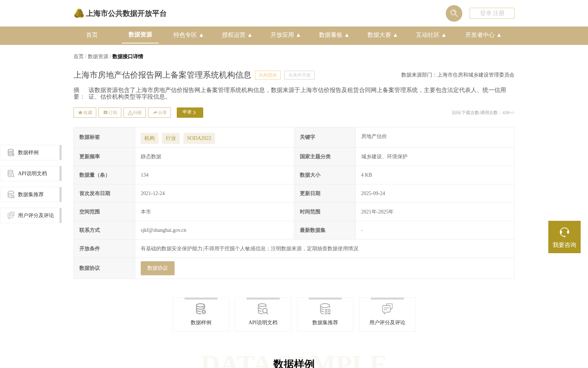Click the 收藏 star button

pos(85,113)
